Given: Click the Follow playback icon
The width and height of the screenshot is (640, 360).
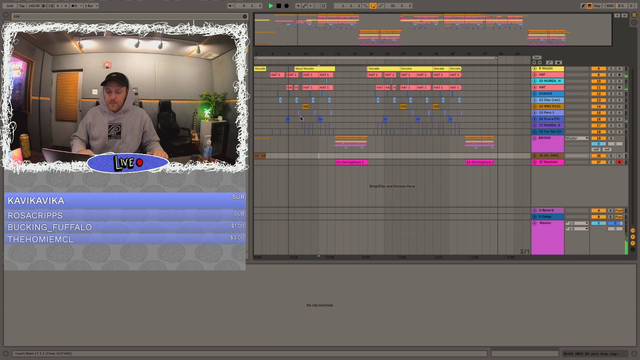Looking at the screenshot, I should pyautogui.click(x=231, y=6).
